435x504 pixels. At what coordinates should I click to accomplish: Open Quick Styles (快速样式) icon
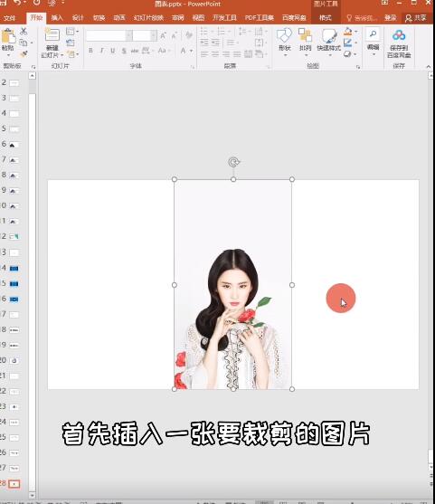(x=329, y=36)
